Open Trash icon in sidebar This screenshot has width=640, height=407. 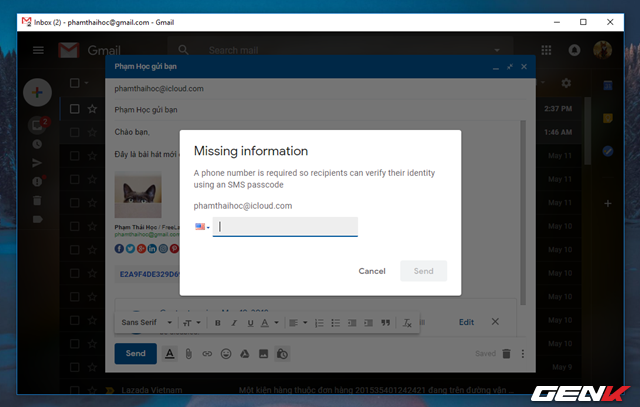tap(37, 200)
